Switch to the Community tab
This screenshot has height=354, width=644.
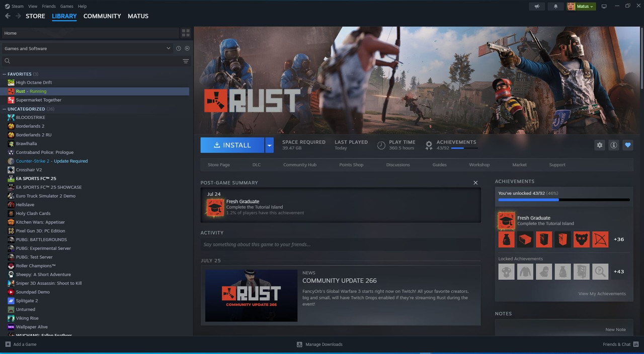point(102,16)
